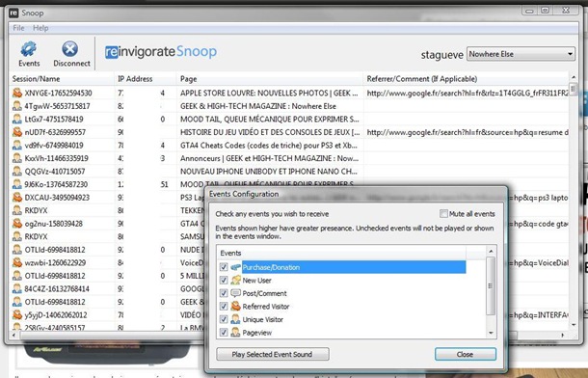Viewport: 588px width, 378px height.
Task: Click 'NOUVEAU IPHONE UNIBODY' page cell
Action: [x=269, y=171]
